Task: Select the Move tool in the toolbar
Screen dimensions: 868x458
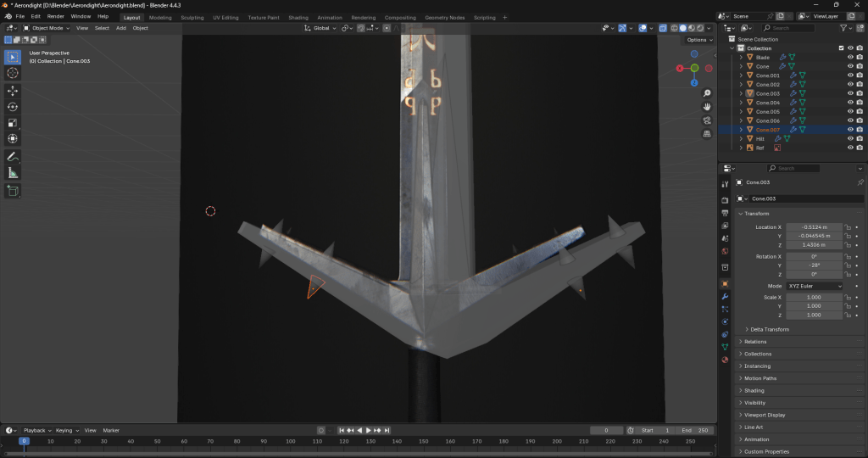Action: 13,90
